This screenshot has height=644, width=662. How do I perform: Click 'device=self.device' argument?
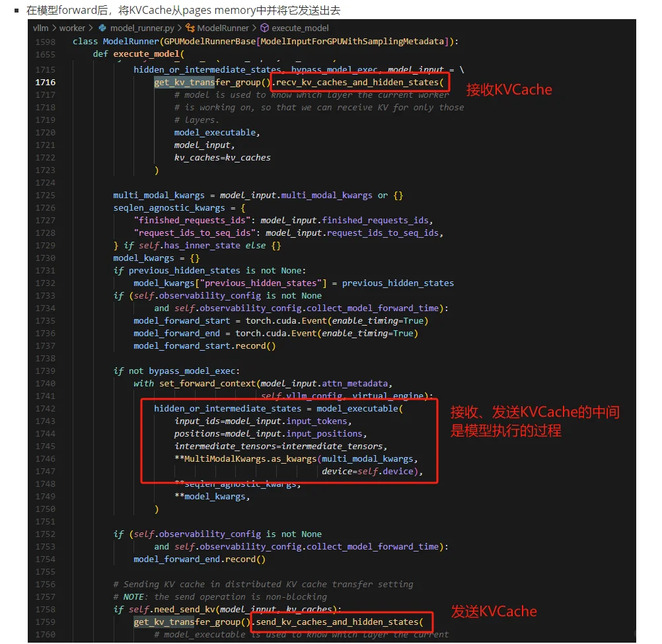click(x=367, y=472)
